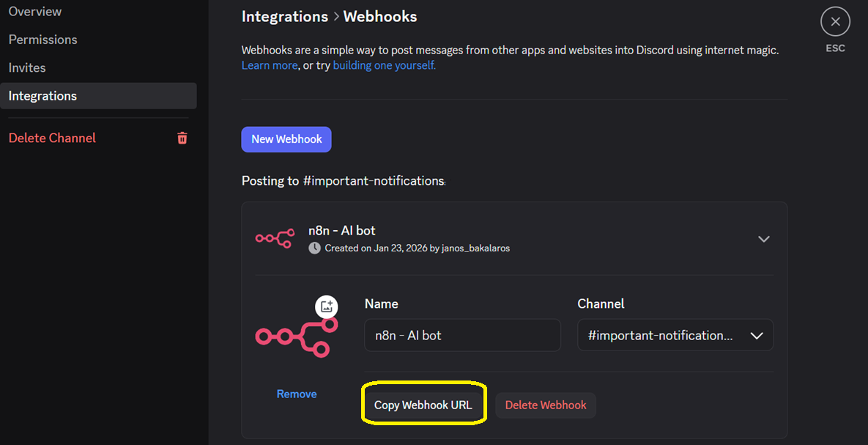868x445 pixels.
Task: Switch to the Permissions tab
Action: click(x=42, y=40)
